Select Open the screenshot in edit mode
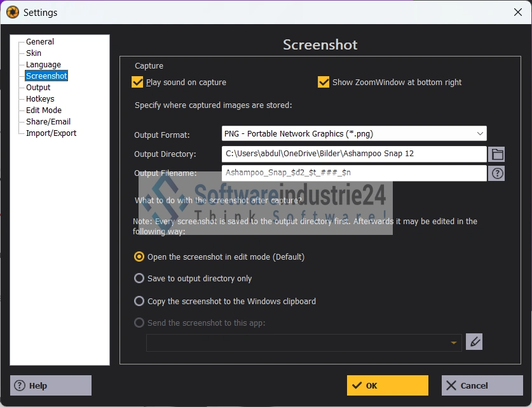This screenshot has height=407, width=532. tap(139, 257)
